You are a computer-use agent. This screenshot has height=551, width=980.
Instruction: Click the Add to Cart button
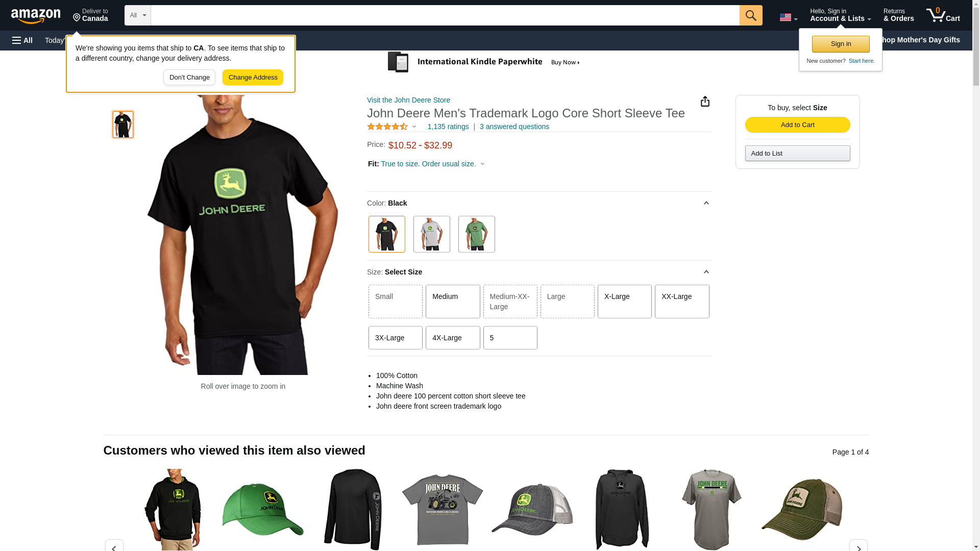tap(797, 125)
